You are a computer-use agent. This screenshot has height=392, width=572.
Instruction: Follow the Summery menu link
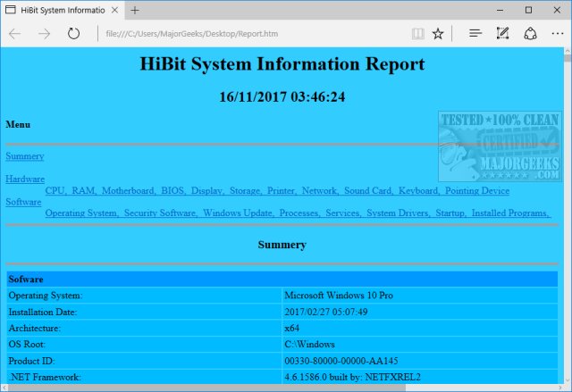[x=25, y=156]
